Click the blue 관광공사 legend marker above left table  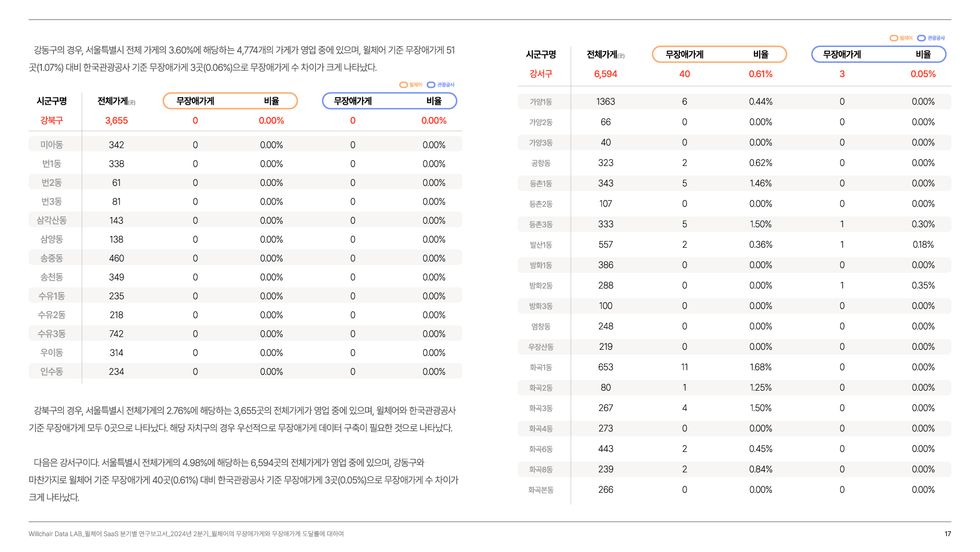point(431,85)
